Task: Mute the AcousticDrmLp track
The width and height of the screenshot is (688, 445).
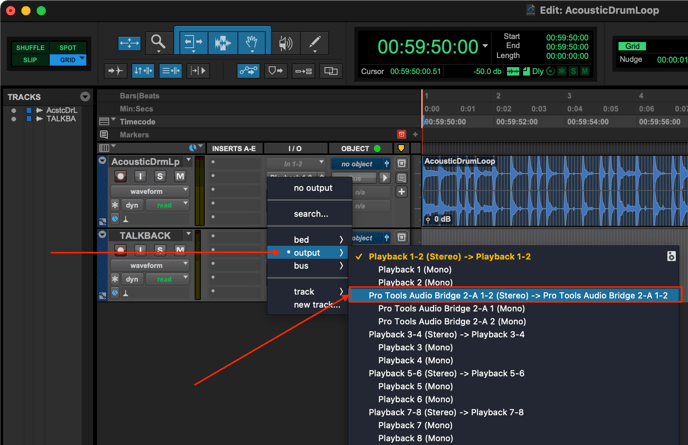Action: pyautogui.click(x=179, y=176)
